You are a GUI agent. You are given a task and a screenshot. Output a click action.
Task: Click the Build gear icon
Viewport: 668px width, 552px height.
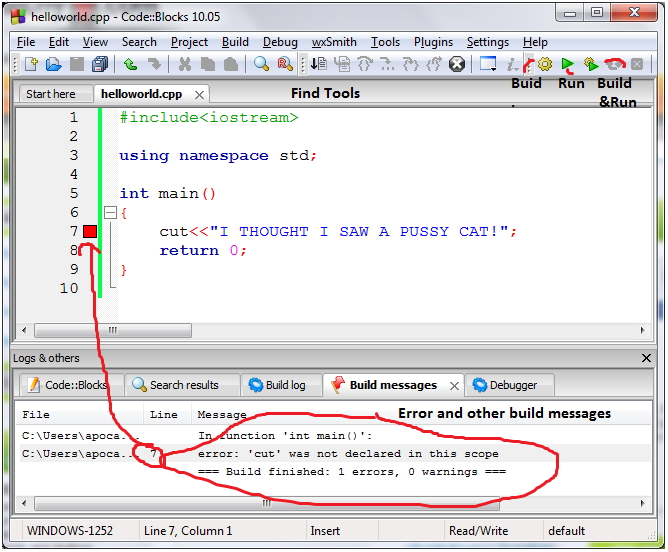pyautogui.click(x=545, y=64)
